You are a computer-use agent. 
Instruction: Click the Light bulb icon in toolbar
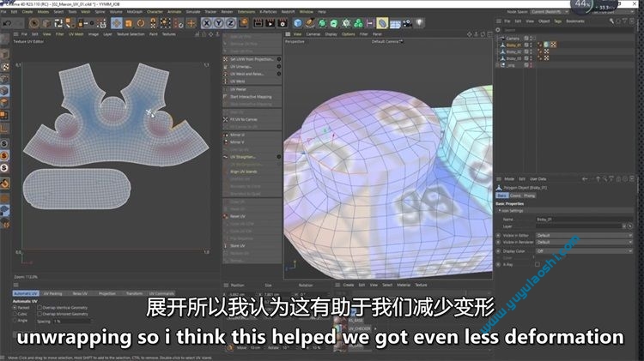pos(419,23)
